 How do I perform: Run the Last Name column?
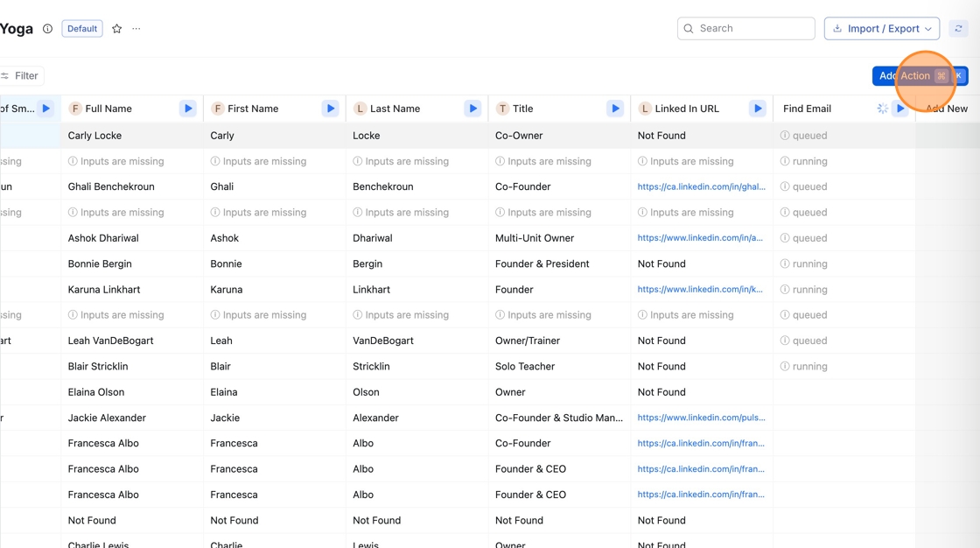[x=472, y=109]
